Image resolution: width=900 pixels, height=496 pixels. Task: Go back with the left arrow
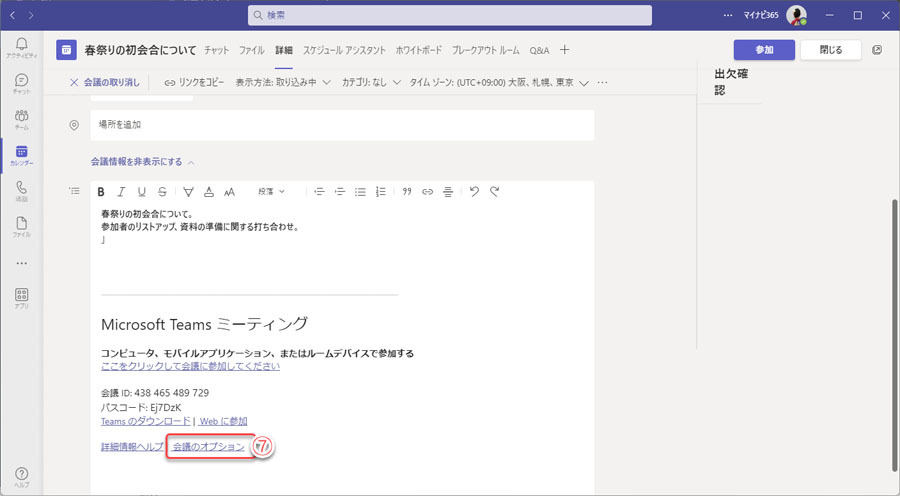(13, 16)
